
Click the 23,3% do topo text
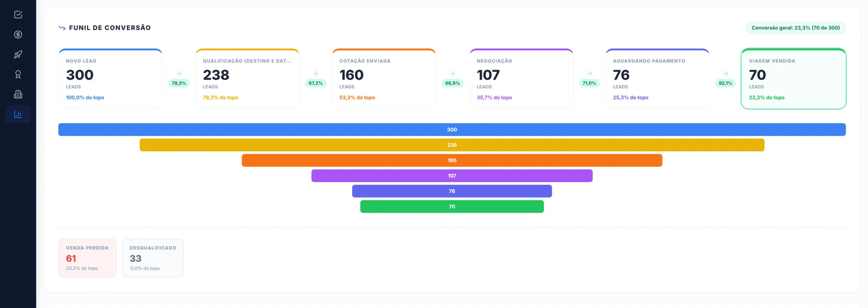coord(767,98)
